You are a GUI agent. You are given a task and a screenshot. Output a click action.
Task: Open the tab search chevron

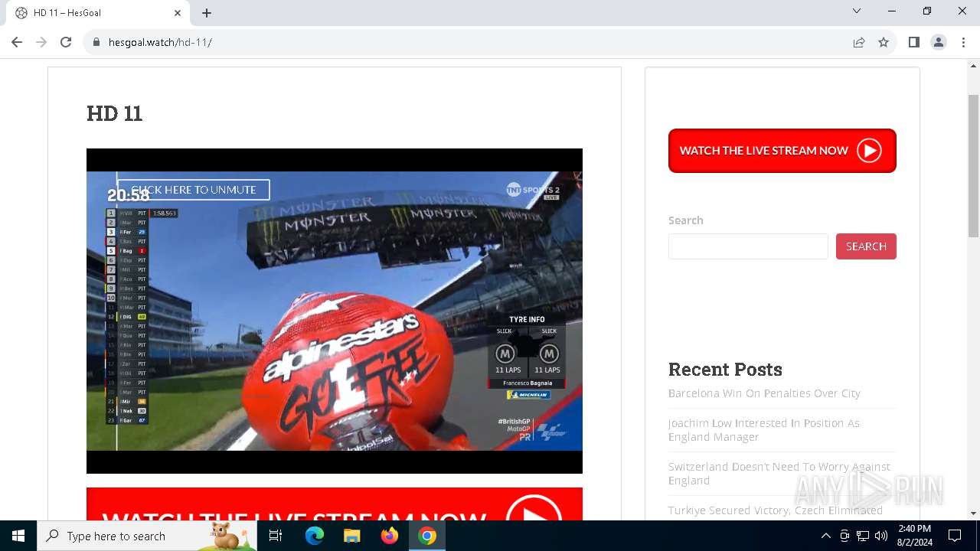(x=857, y=11)
